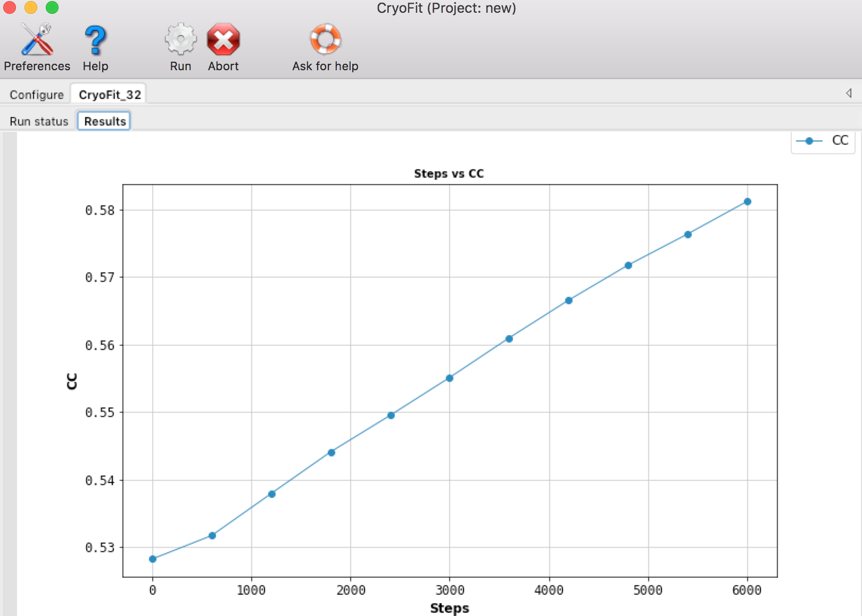Switch to the Run status view
Viewport: 862px width, 616px height.
pyautogui.click(x=38, y=121)
